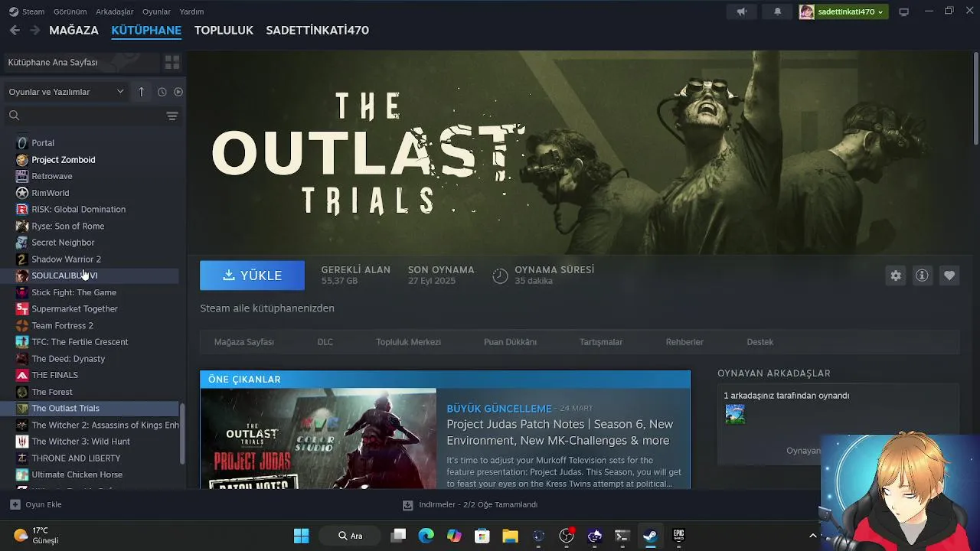The height and width of the screenshot is (551, 980).
Task: Open the SADETTİNKATİ470 profile tab
Action: click(317, 31)
